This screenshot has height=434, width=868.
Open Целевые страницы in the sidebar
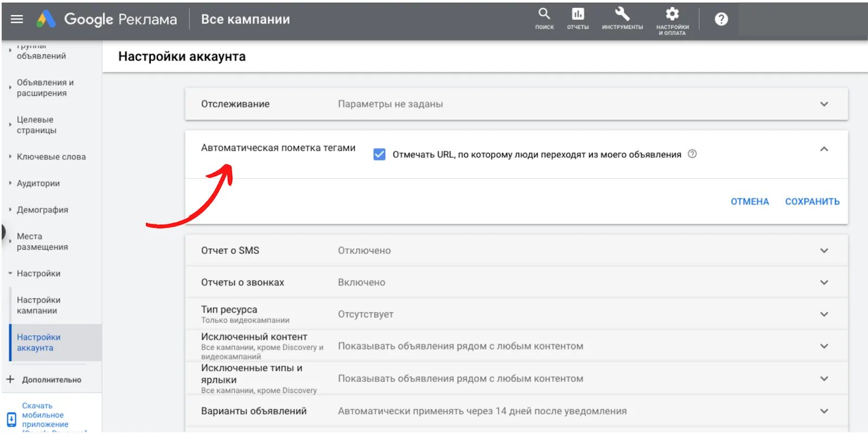(x=36, y=125)
